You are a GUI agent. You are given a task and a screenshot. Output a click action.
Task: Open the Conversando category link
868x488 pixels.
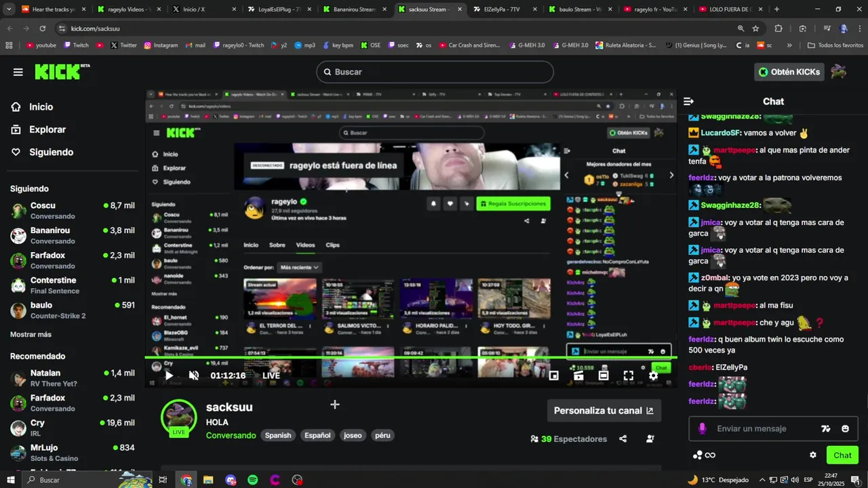coord(231,435)
